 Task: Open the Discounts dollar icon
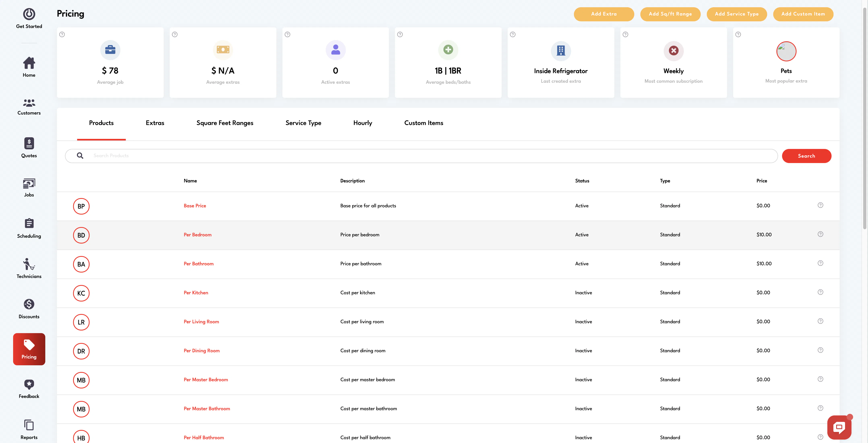[x=29, y=304]
